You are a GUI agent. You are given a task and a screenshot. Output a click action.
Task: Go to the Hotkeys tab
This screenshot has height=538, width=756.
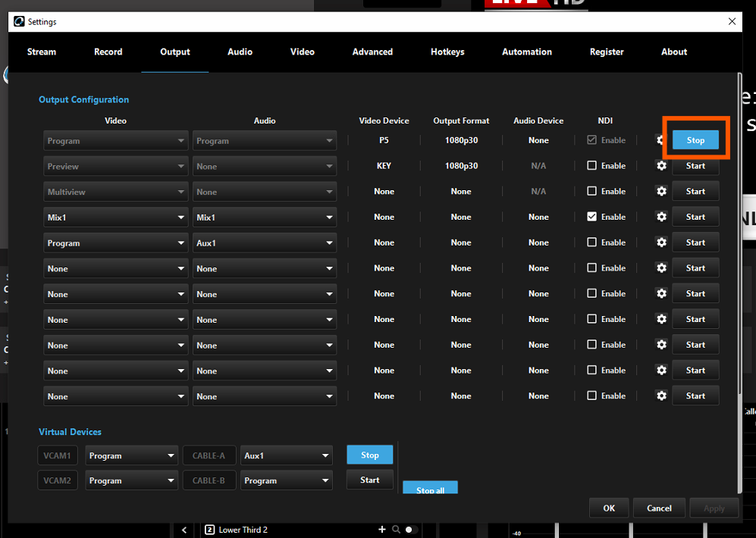pos(447,52)
